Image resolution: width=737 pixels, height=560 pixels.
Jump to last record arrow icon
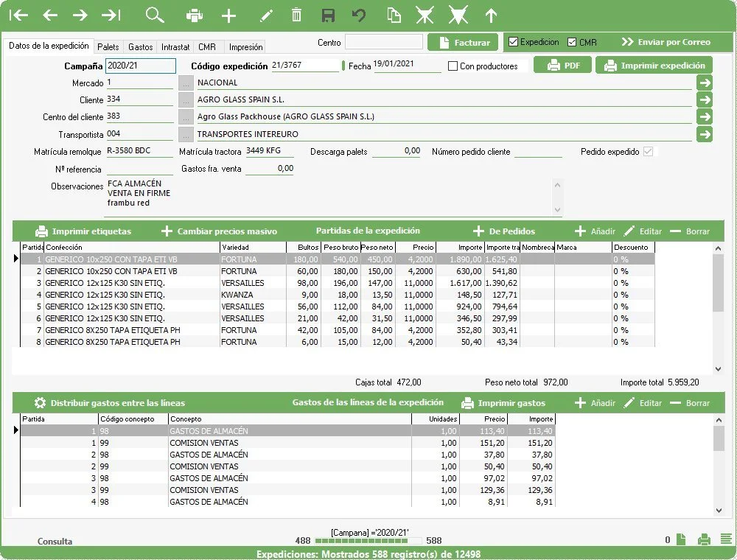(111, 15)
